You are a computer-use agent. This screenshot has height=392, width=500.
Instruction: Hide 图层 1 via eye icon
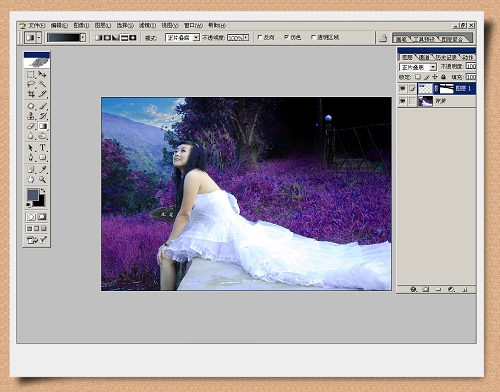[403, 88]
